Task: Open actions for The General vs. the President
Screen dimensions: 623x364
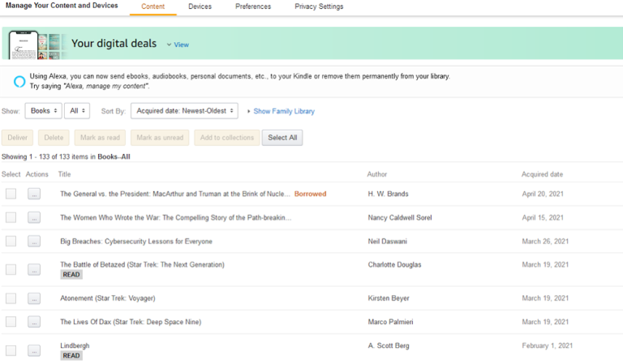Action: pos(34,194)
